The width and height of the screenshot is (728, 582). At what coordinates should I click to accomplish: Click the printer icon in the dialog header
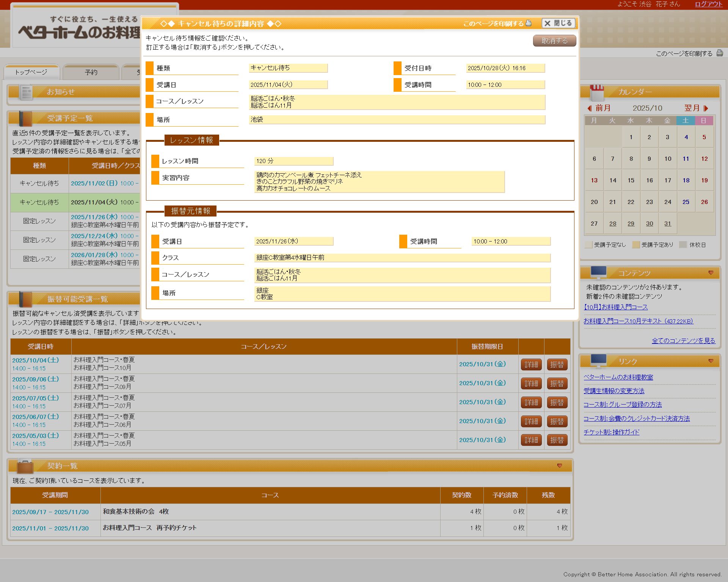(529, 23)
